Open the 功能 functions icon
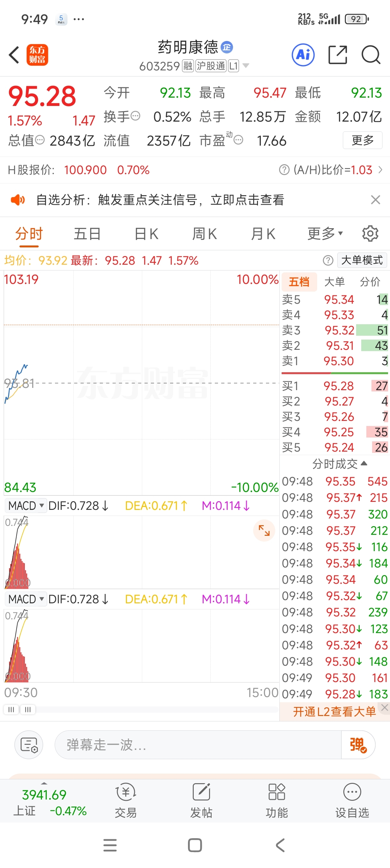 coord(277,800)
